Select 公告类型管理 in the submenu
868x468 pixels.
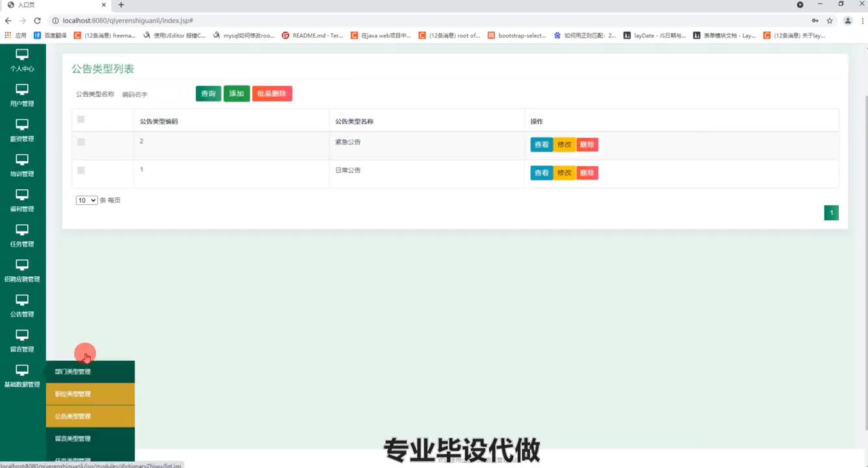click(x=90, y=416)
